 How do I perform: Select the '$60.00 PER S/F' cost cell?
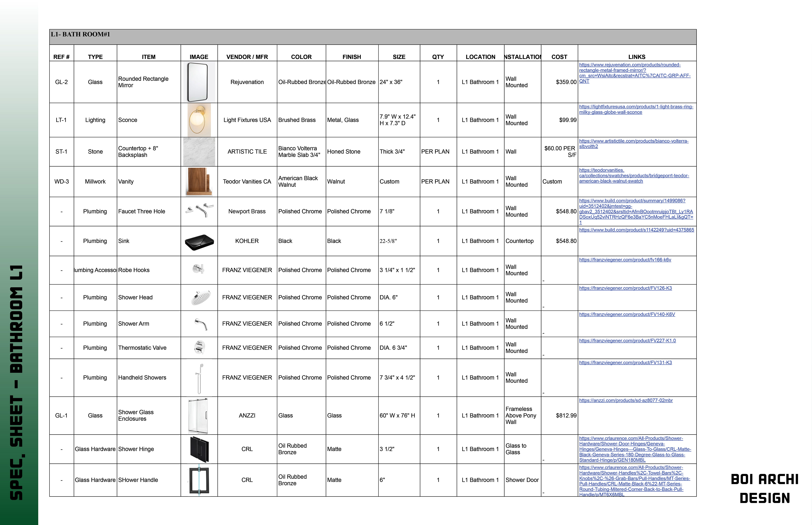point(560,152)
